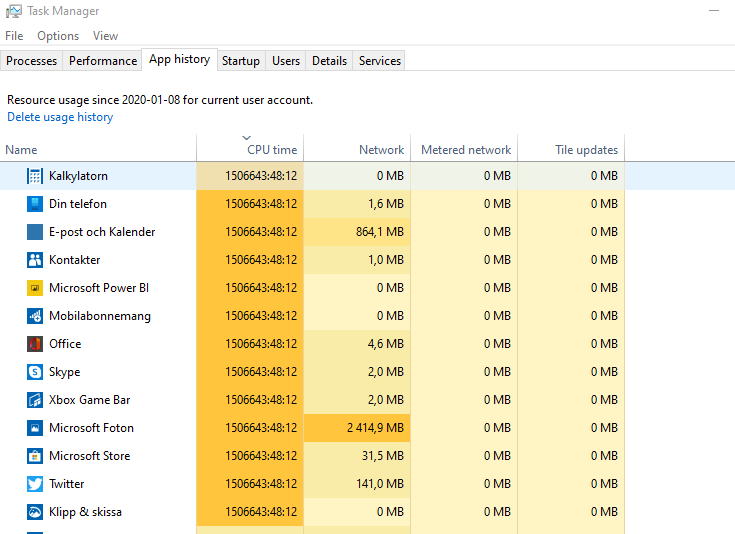The width and height of the screenshot is (735, 534).
Task: Click the 864,1 MB network value
Action: pyautogui.click(x=380, y=232)
